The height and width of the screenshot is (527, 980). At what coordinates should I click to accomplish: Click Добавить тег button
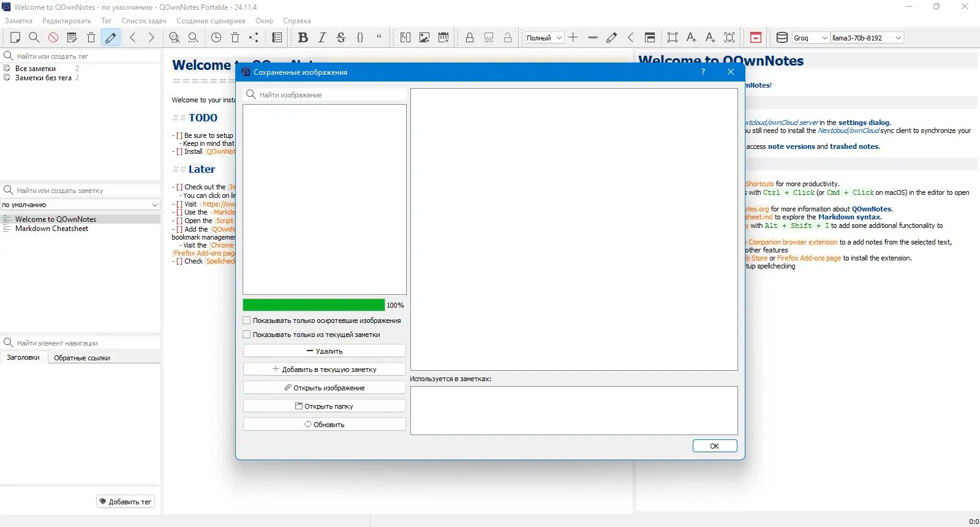click(126, 502)
